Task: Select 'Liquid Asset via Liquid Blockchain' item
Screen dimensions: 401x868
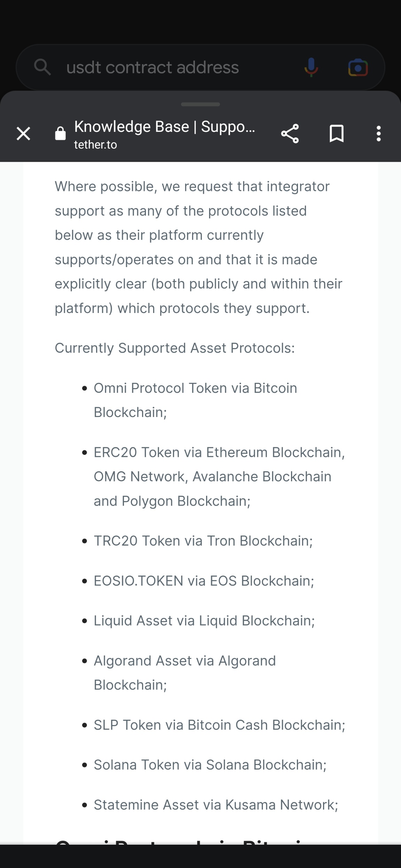Action: [204, 621]
